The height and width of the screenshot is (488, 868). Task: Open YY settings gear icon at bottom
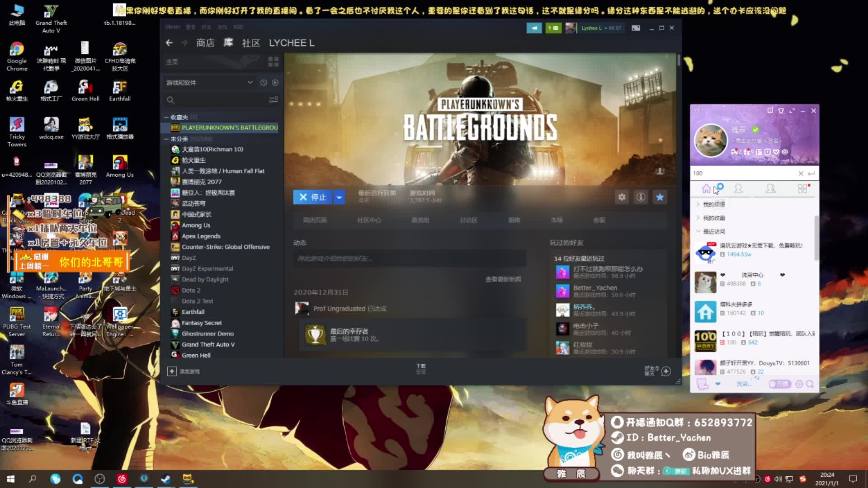799,384
